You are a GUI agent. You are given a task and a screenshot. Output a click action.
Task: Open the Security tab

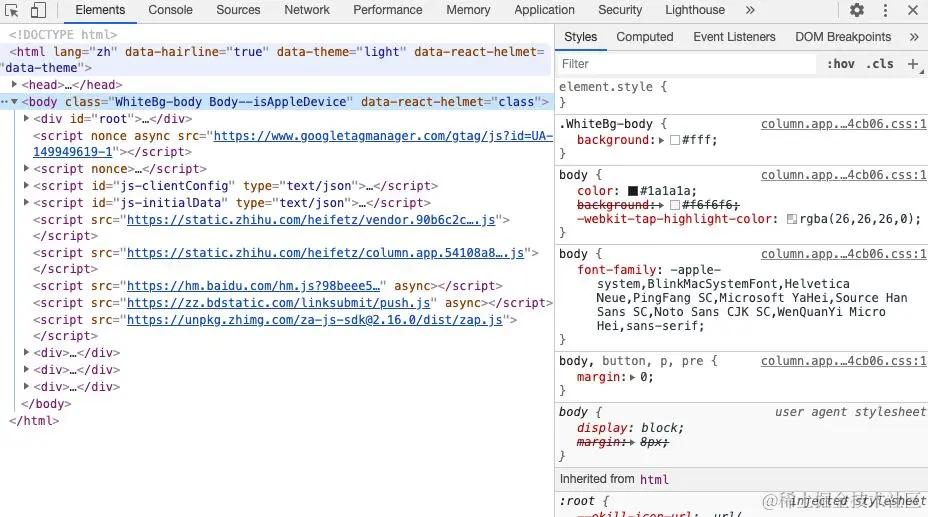[620, 10]
